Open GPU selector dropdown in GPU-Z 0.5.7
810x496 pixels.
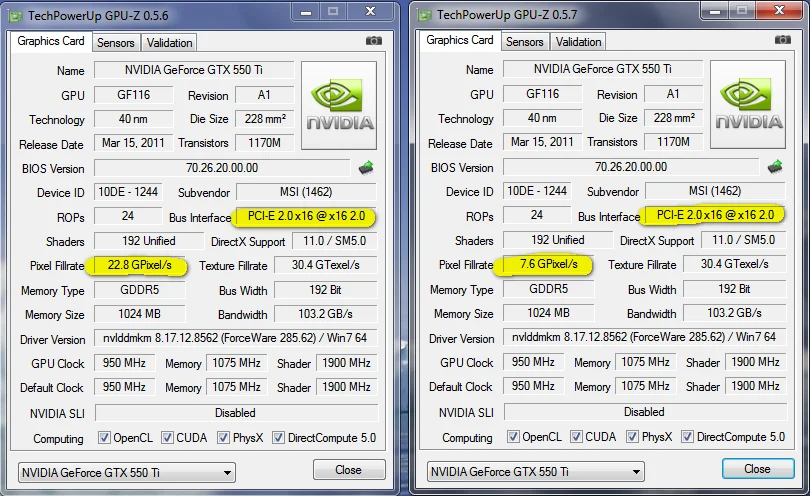click(536, 472)
